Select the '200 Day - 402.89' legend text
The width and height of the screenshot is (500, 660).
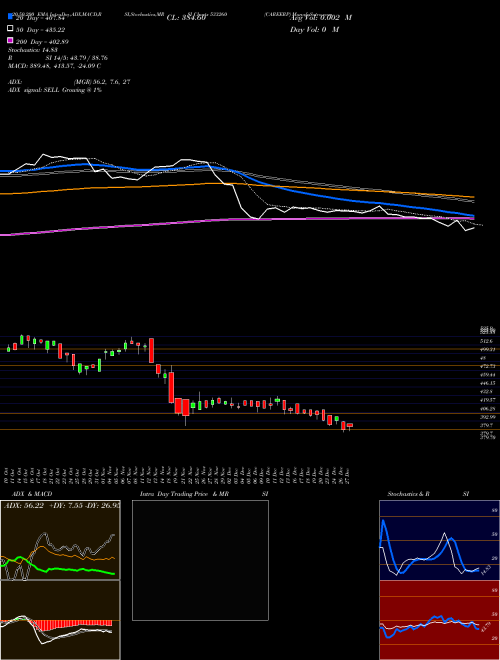pos(43,42)
